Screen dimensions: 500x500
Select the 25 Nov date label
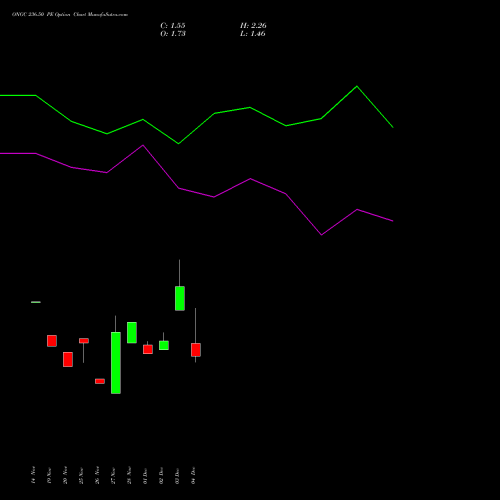(81, 475)
